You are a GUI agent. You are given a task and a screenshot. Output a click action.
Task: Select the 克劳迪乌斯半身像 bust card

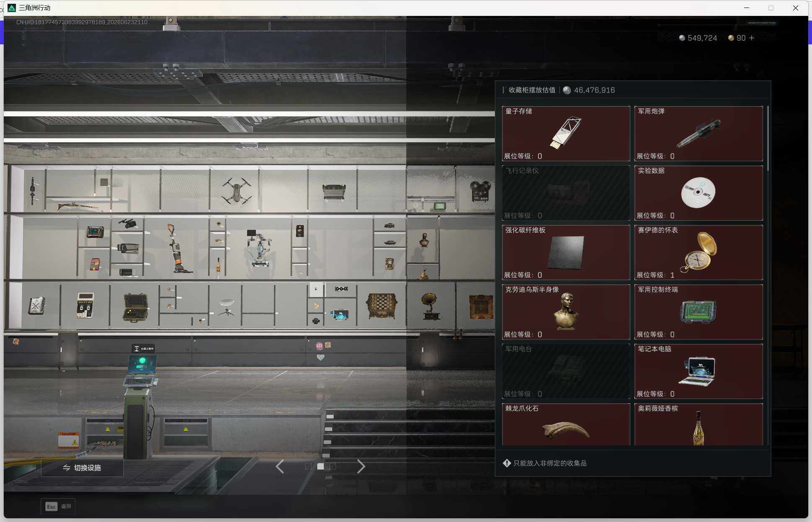click(x=566, y=312)
